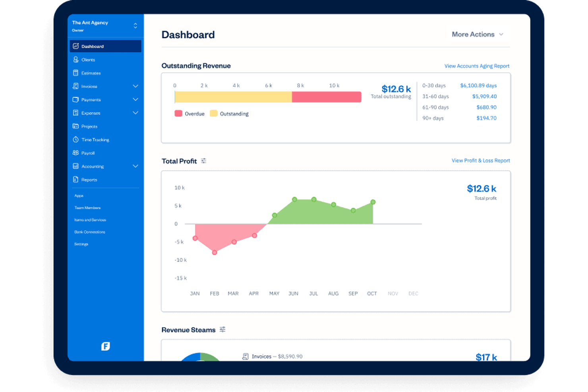Open Revenue Streams filter settings
This screenshot has height=392, width=588.
222,329
